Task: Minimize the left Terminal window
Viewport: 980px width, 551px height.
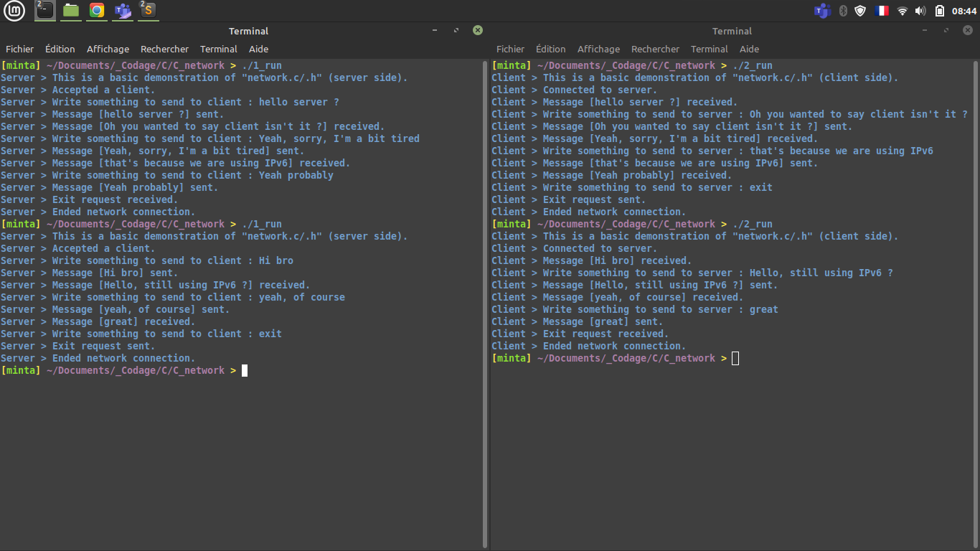Action: coord(435,31)
